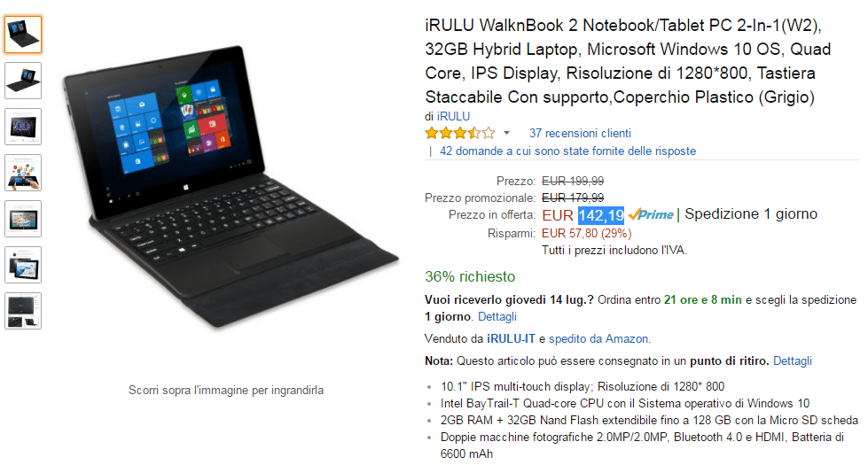Click the Amazon Prime logo icon
The height and width of the screenshot is (465, 868).
[651, 214]
